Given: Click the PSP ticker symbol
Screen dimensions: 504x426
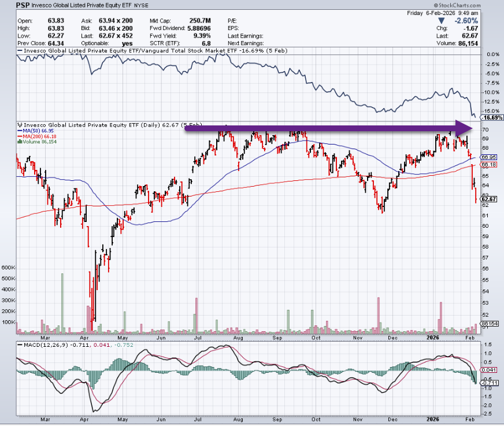Looking at the screenshot, I should (x=24, y=6).
